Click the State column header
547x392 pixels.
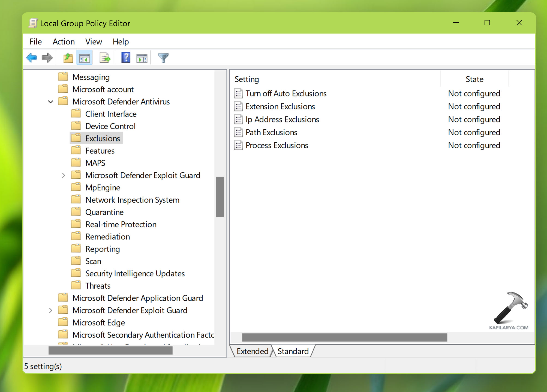474,79
